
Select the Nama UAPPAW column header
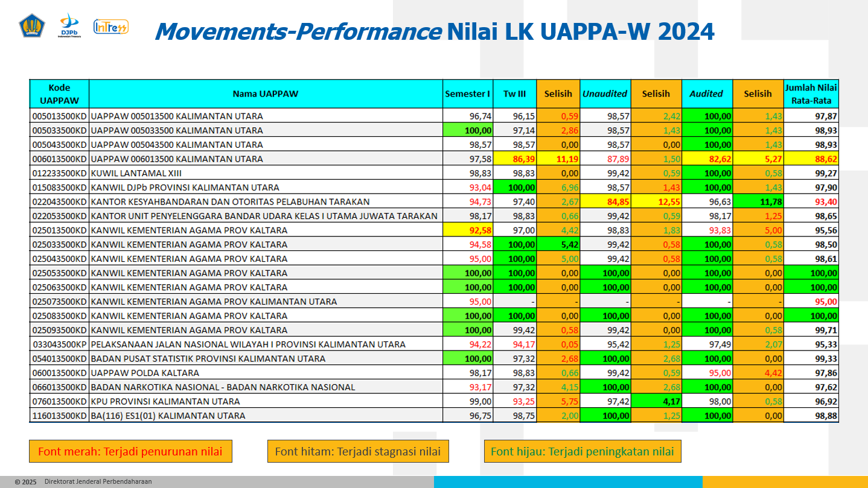[266, 93]
